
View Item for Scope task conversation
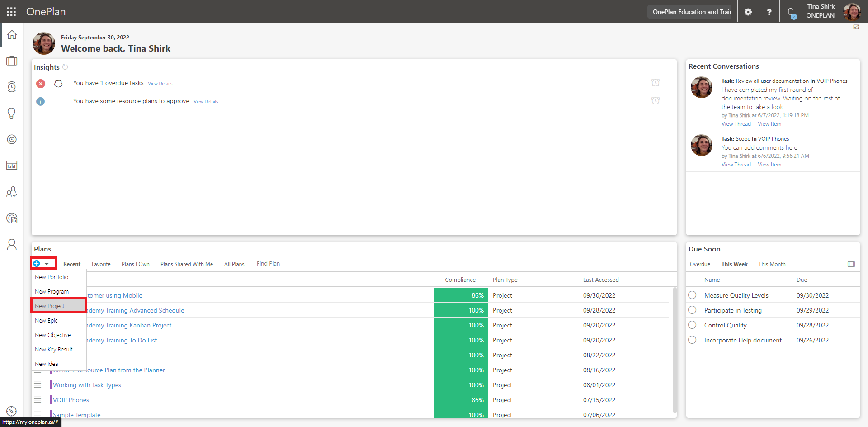tap(769, 165)
